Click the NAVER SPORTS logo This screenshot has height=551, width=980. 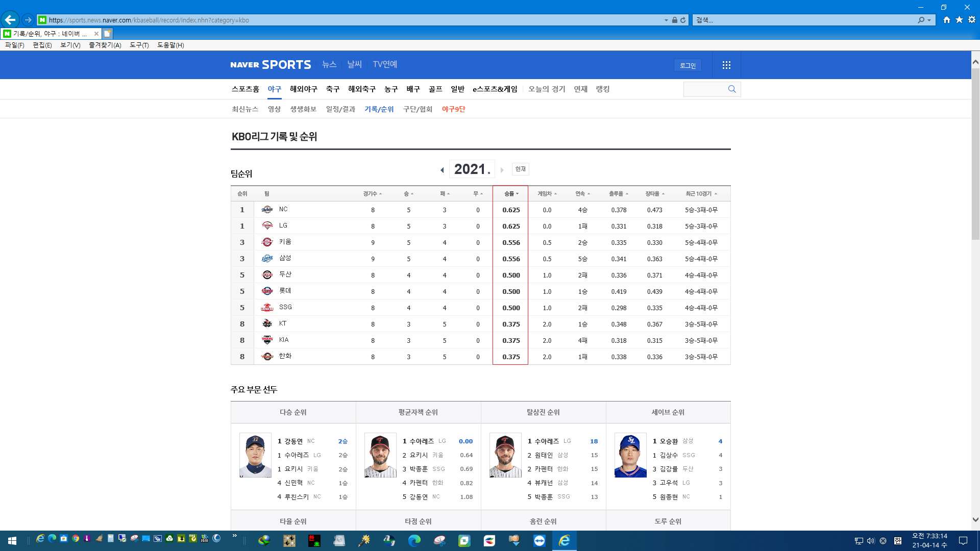point(271,65)
